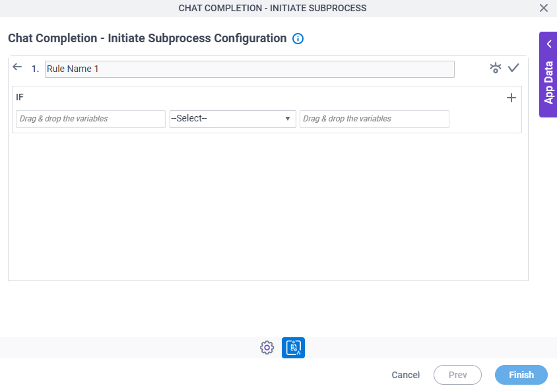
Task: Close the Chat Completion dialog
Action: tap(544, 8)
